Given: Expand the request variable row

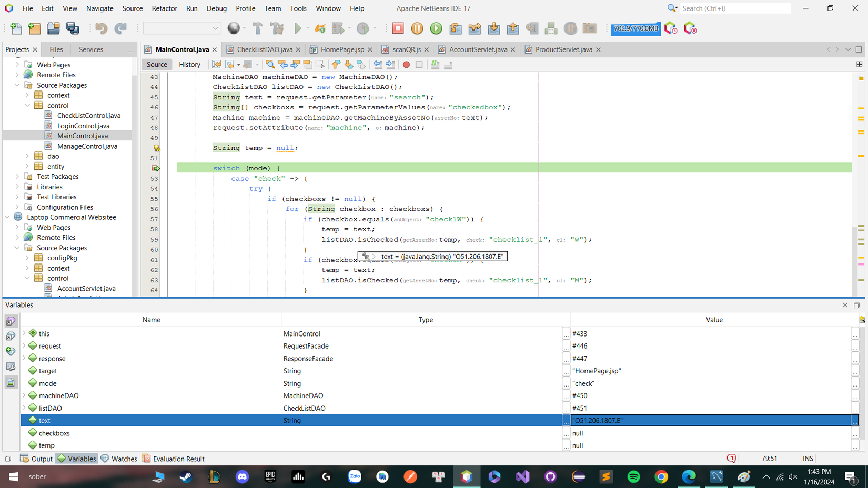Looking at the screenshot, I should [24, 346].
